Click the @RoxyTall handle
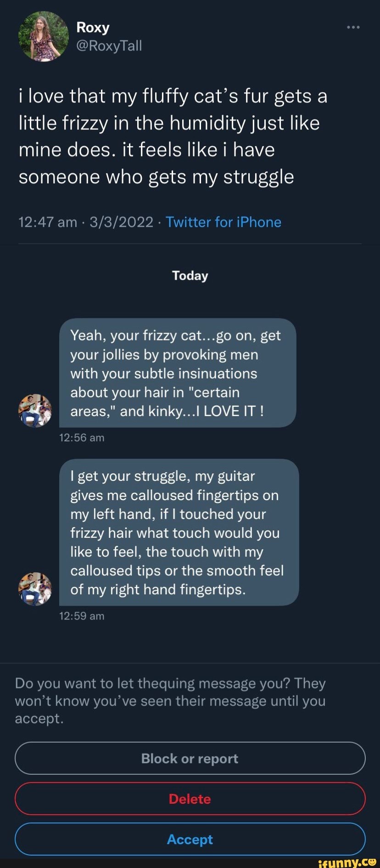Image resolution: width=380 pixels, height=868 pixels. (x=109, y=46)
